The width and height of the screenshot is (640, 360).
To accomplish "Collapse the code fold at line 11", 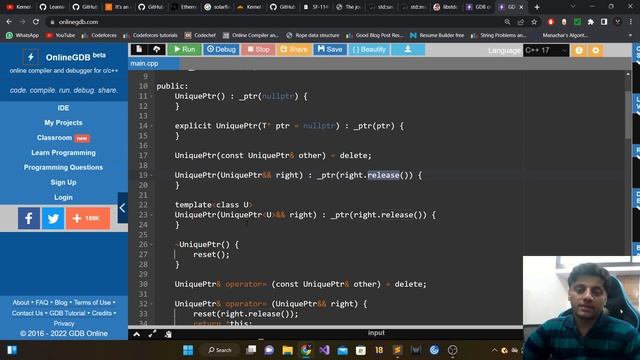I will [151, 96].
